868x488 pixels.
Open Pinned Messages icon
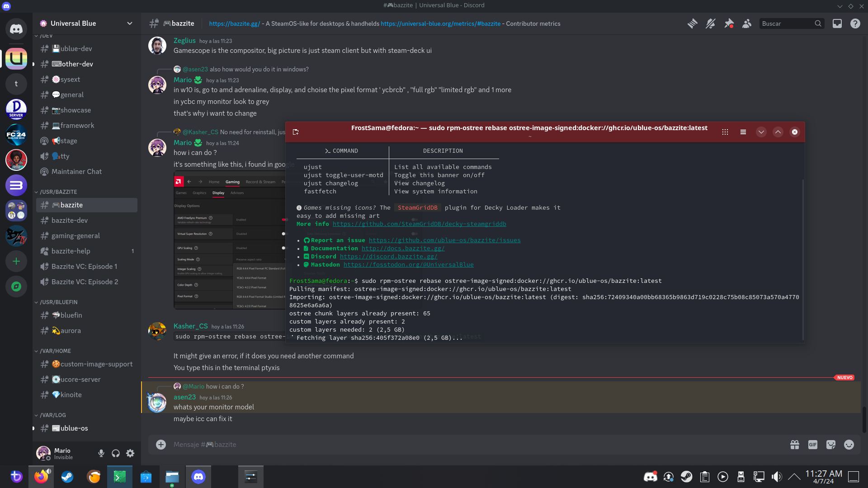pos(729,23)
